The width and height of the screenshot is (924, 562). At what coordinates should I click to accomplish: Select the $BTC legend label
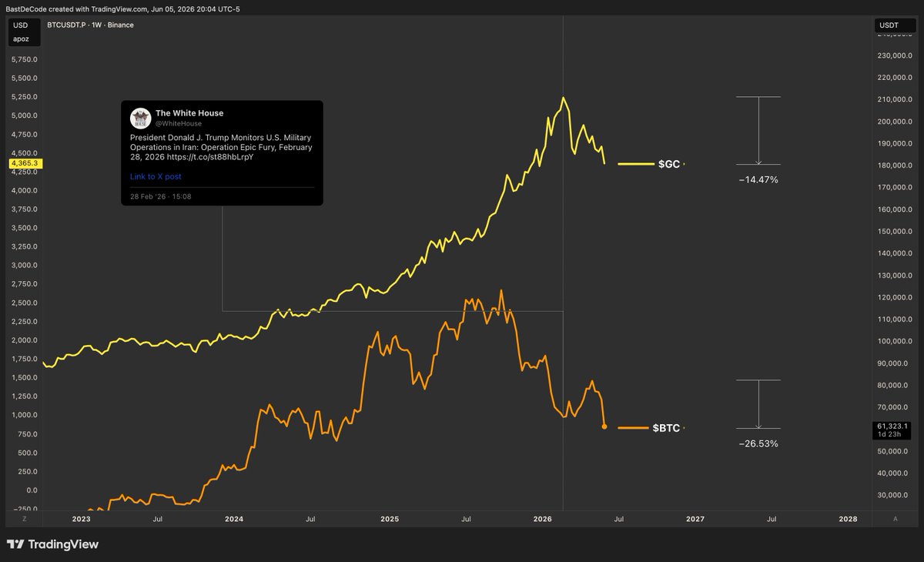pos(667,427)
